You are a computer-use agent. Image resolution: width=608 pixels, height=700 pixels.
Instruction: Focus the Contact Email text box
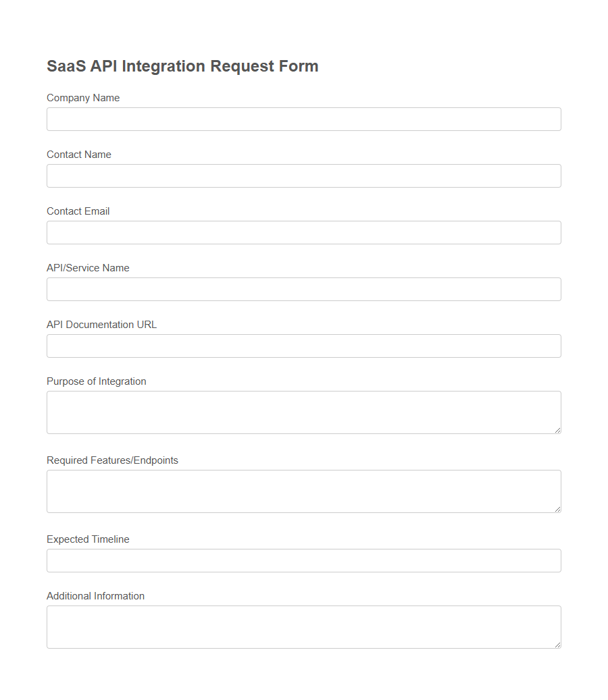[303, 232]
